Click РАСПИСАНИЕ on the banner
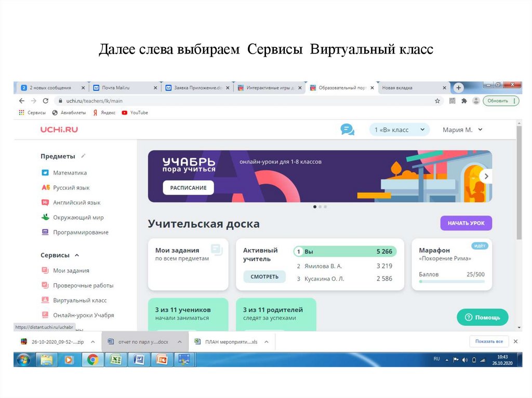 pyautogui.click(x=188, y=187)
